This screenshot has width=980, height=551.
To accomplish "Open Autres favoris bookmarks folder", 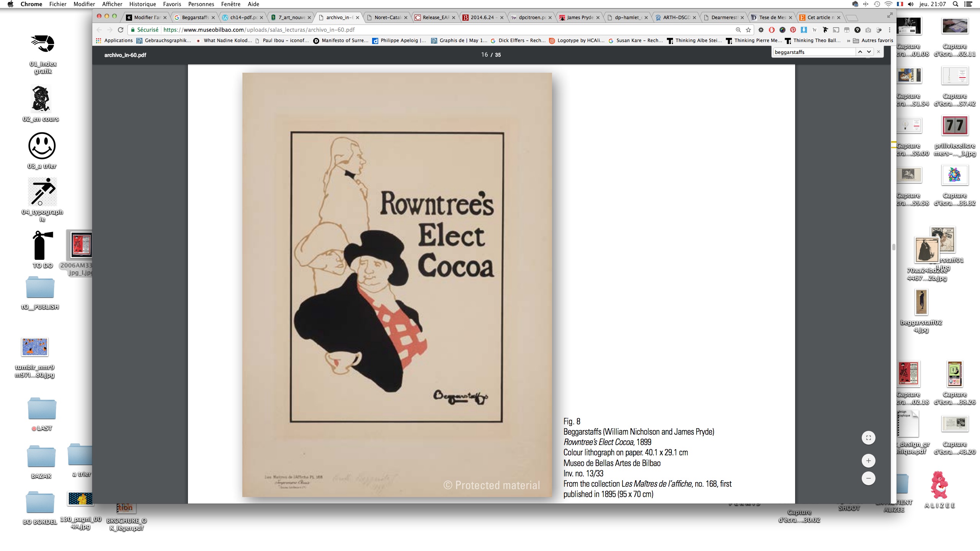I will pyautogui.click(x=873, y=41).
